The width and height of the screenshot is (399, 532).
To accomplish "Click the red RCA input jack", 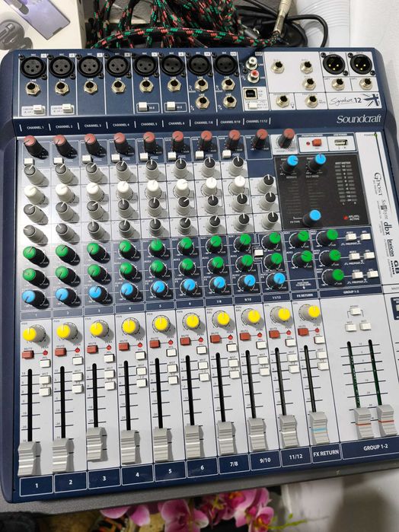I will 253,76.
